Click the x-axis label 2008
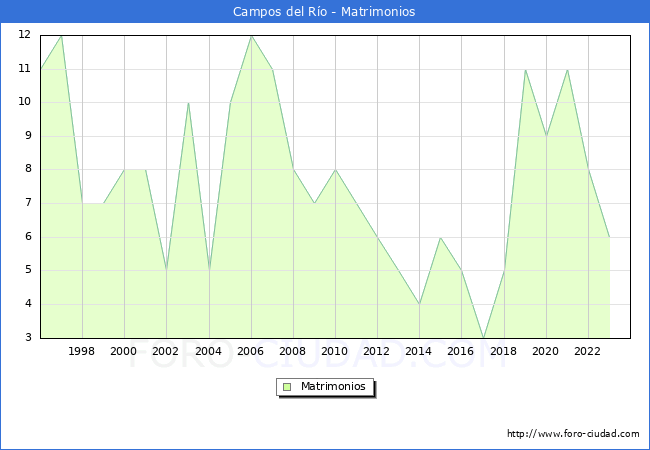Viewport: 650px width, 450px height. click(293, 351)
